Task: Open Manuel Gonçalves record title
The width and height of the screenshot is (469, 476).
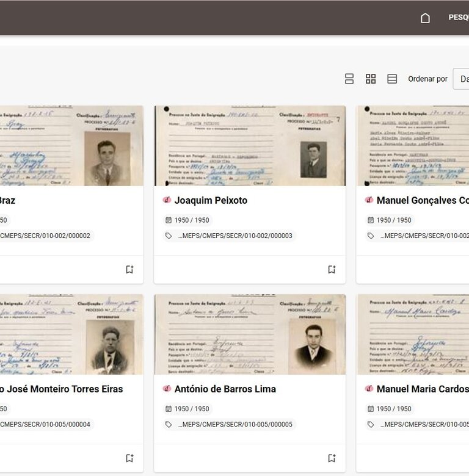Action: pyautogui.click(x=422, y=200)
